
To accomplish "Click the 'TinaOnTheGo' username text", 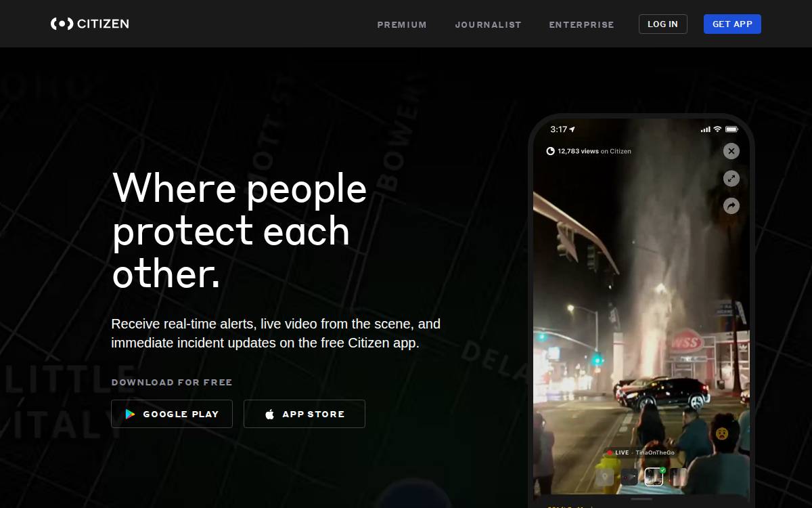I will [655, 452].
